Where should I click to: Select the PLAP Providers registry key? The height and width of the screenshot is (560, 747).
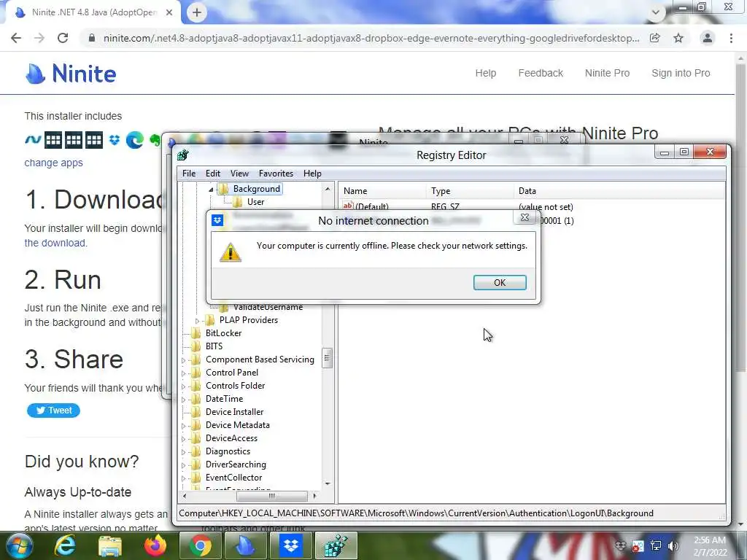(249, 320)
